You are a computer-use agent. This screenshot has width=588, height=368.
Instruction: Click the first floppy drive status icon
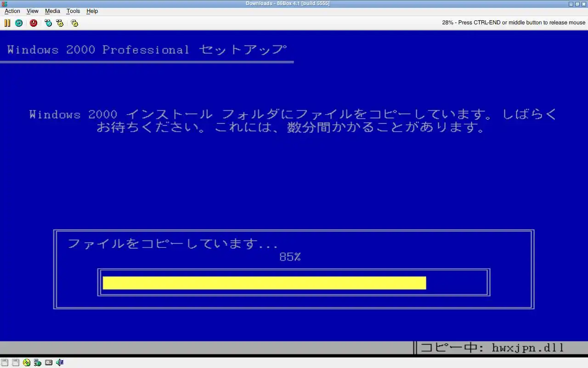tap(5, 362)
